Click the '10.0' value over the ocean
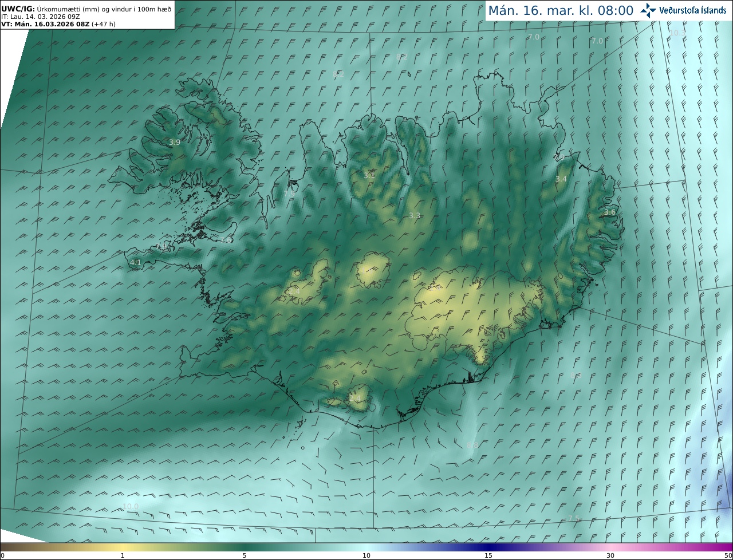This screenshot has height=560, width=733. pos(131,507)
